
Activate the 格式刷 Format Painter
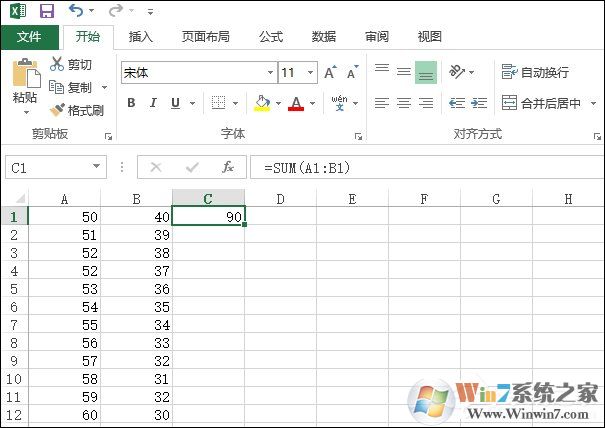[x=77, y=110]
